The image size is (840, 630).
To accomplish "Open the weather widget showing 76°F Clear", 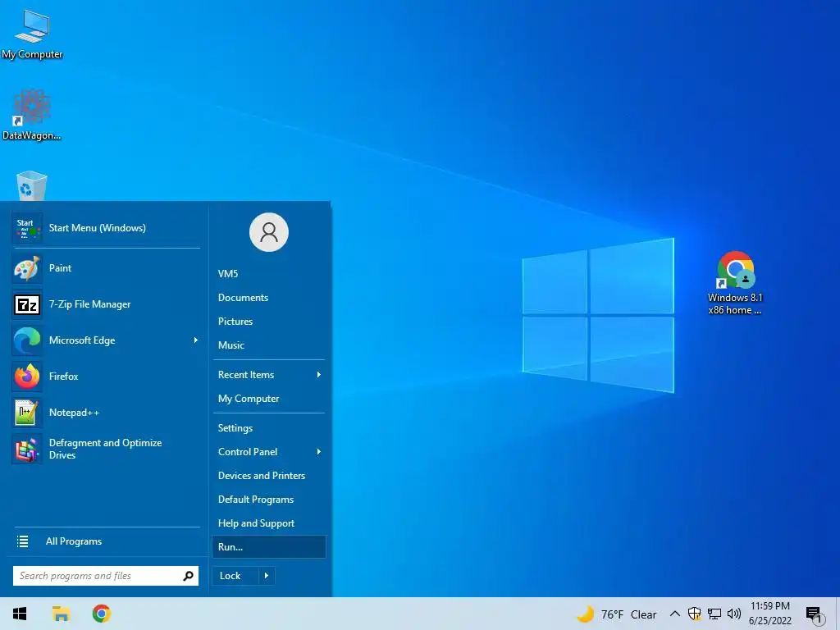I will point(616,614).
